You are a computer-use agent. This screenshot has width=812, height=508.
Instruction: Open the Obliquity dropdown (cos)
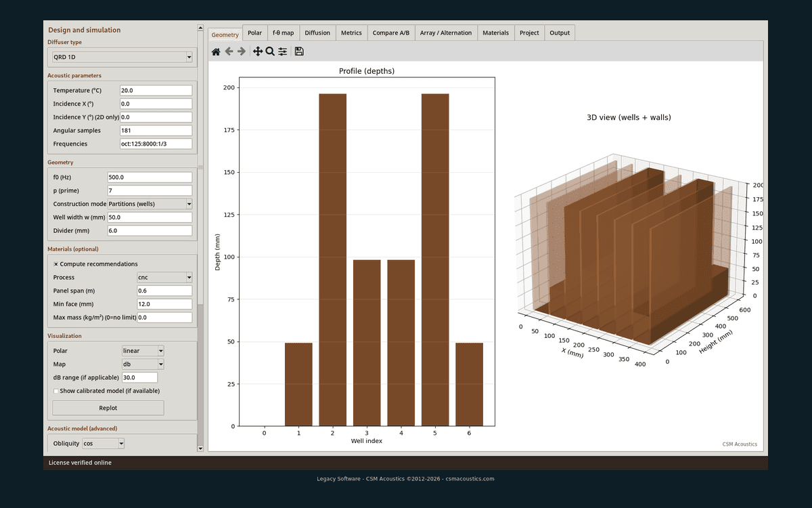click(104, 444)
